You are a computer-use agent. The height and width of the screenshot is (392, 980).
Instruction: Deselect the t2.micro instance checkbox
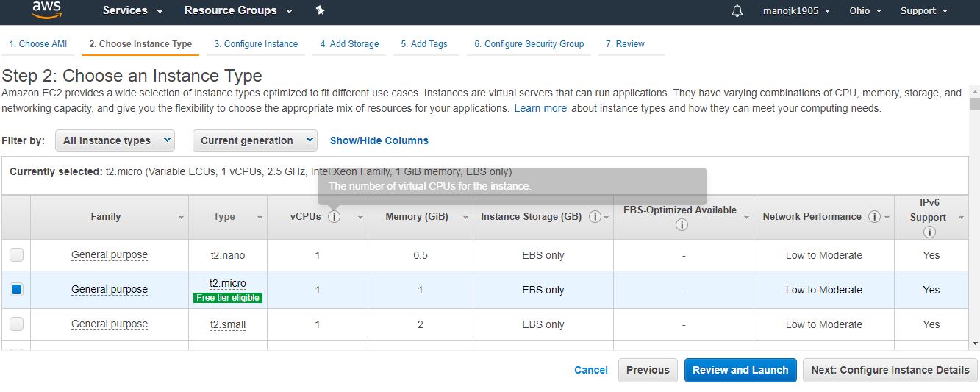click(16, 290)
